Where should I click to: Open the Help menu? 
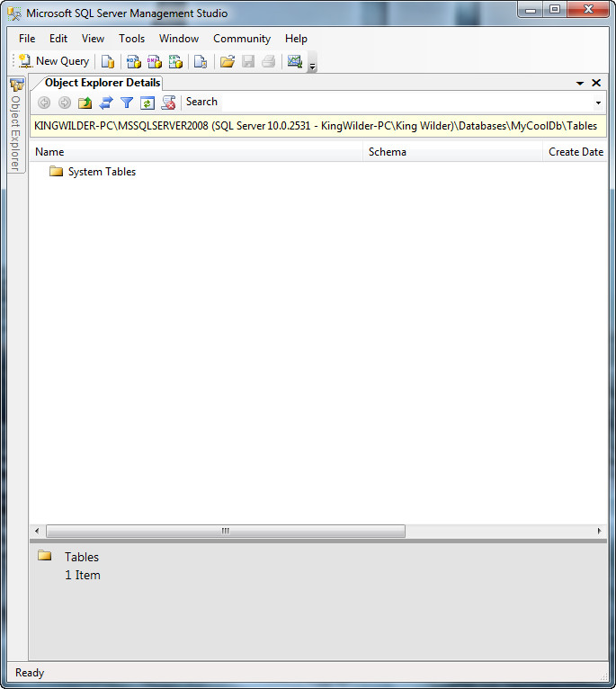click(x=296, y=39)
